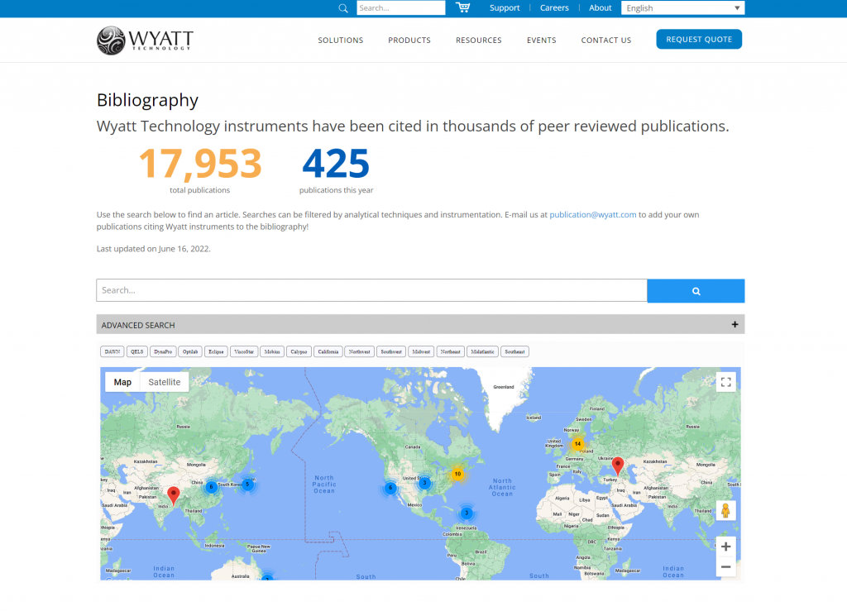Toggle the DAWN instrument filter
Screen dimensions: 847x616
(112, 351)
